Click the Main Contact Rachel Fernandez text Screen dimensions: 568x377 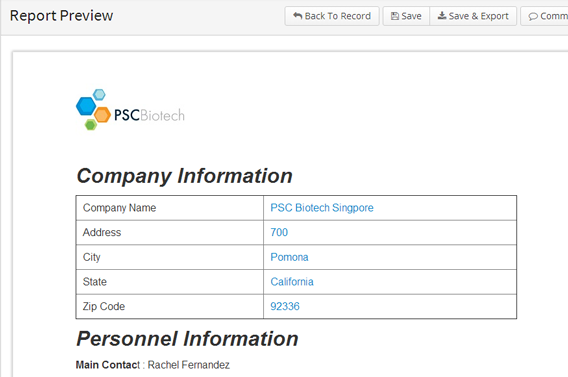[x=153, y=365]
